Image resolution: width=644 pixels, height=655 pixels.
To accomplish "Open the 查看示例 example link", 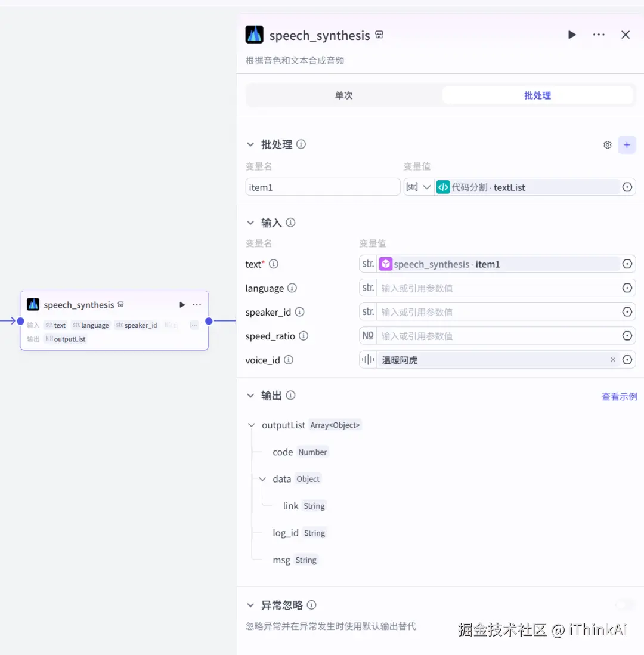I will point(620,396).
